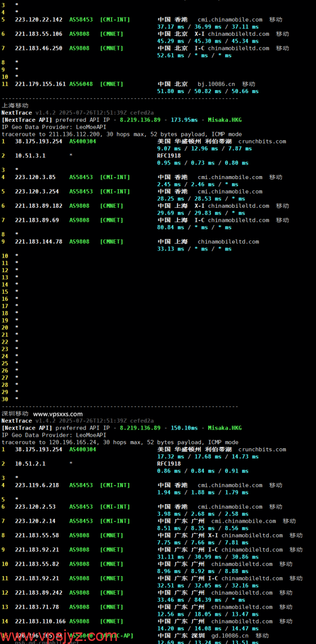The height and width of the screenshot is (644, 316).
Task: Select IP address 223.120.22.142
Action: (x=39, y=20)
